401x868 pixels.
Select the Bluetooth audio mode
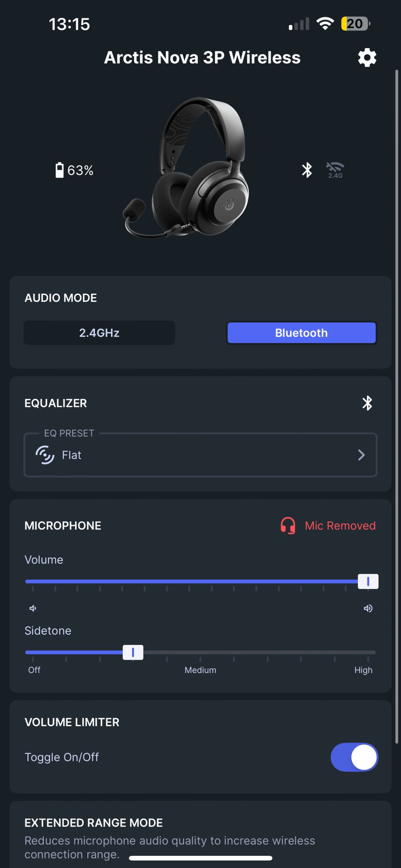coord(301,333)
